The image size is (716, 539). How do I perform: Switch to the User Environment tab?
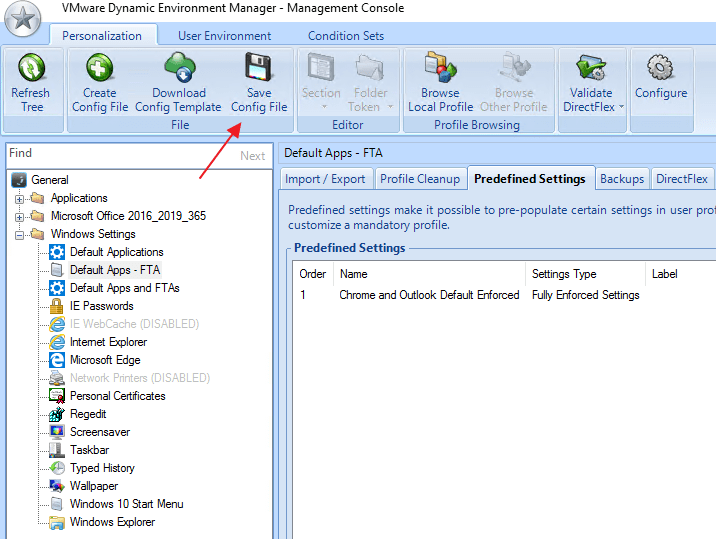coord(224,36)
